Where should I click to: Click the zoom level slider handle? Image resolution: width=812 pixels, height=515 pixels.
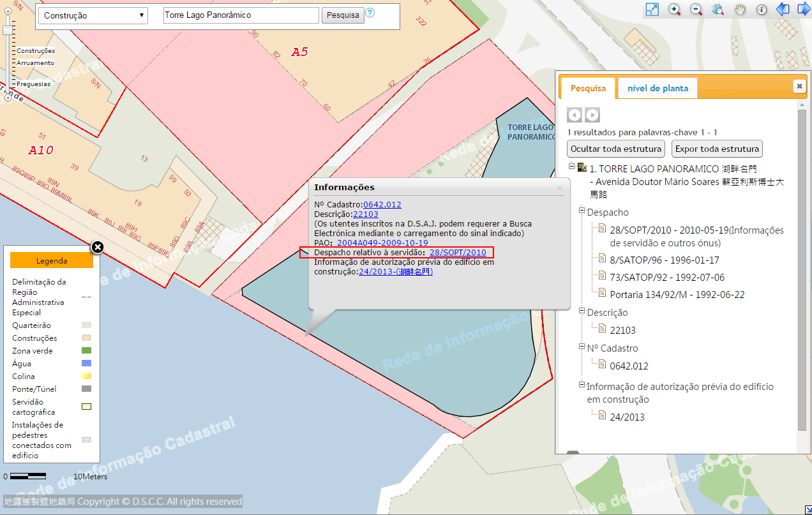[8, 31]
